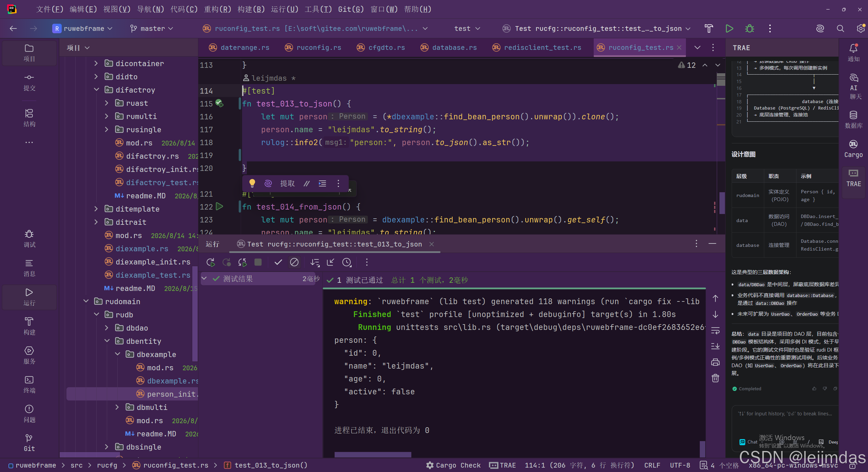Open the 结构 structure tool window
The image size is (868, 472).
(29, 118)
